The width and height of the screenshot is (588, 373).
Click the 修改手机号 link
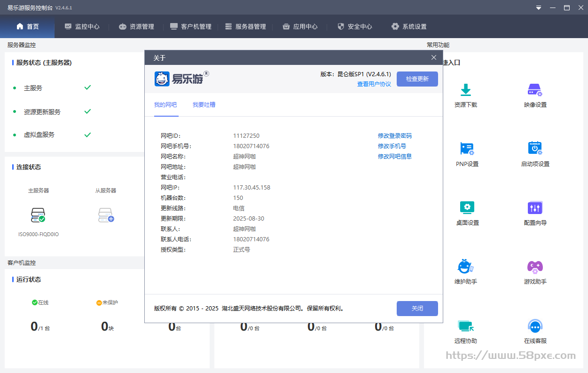tap(392, 146)
